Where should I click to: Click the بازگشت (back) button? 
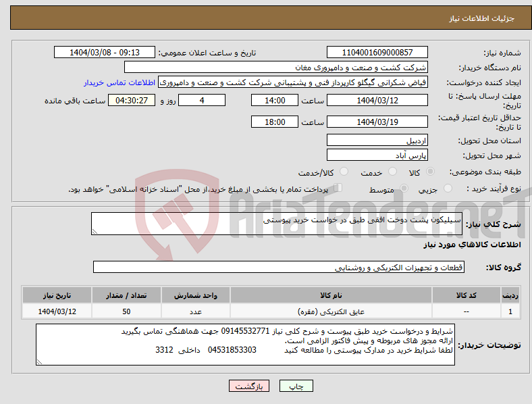tap(249, 386)
